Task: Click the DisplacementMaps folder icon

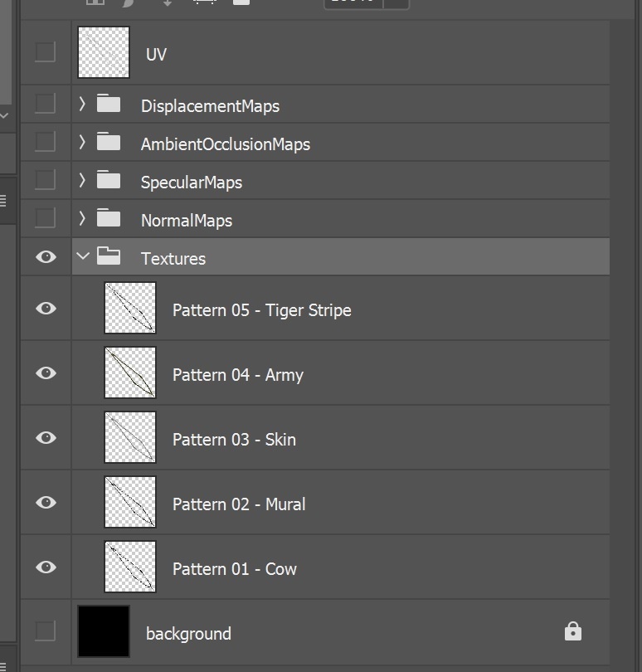Action: tap(109, 105)
